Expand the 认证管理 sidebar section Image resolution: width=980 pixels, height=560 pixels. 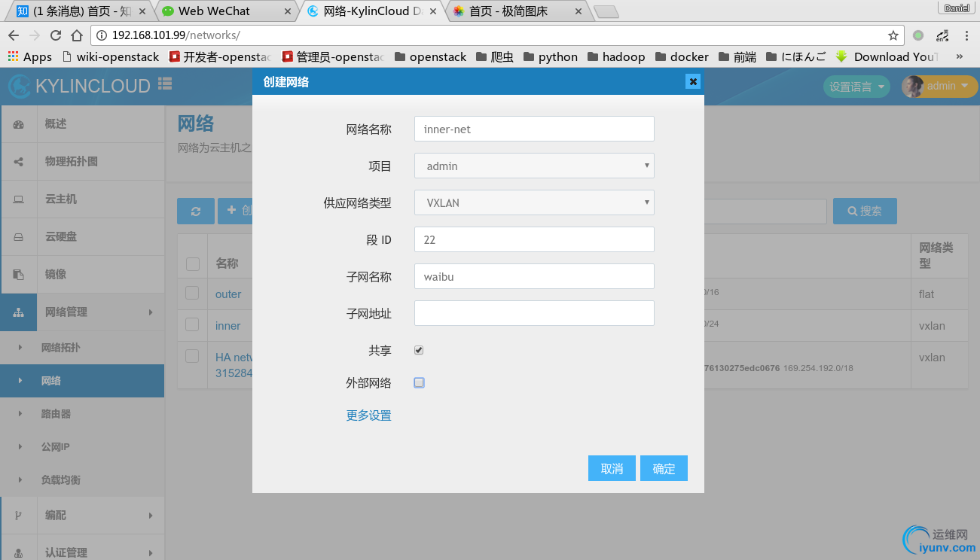[x=82, y=552]
